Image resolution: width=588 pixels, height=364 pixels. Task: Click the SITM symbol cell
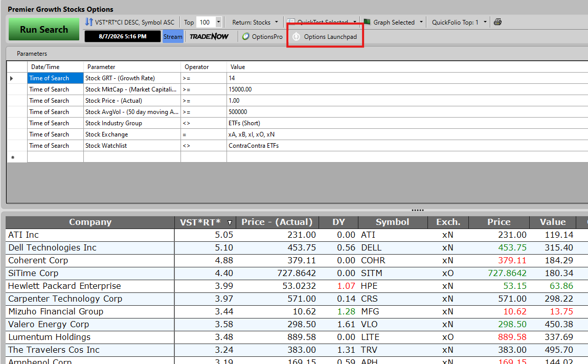pyautogui.click(x=393, y=274)
